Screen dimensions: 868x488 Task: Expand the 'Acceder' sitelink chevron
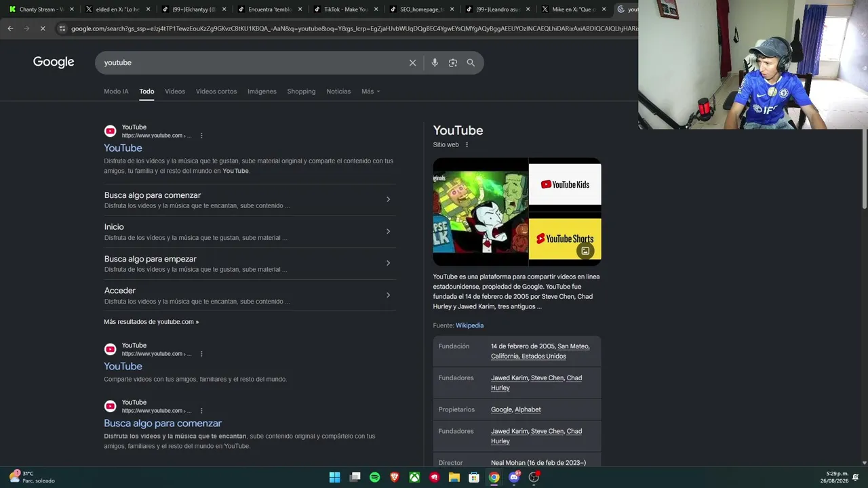click(x=388, y=295)
